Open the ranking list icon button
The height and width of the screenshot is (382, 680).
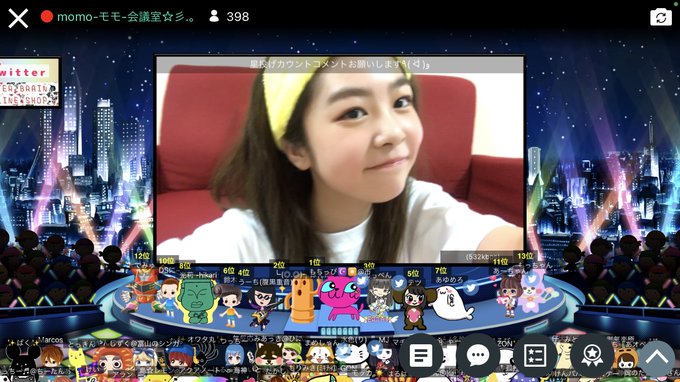[535, 356]
